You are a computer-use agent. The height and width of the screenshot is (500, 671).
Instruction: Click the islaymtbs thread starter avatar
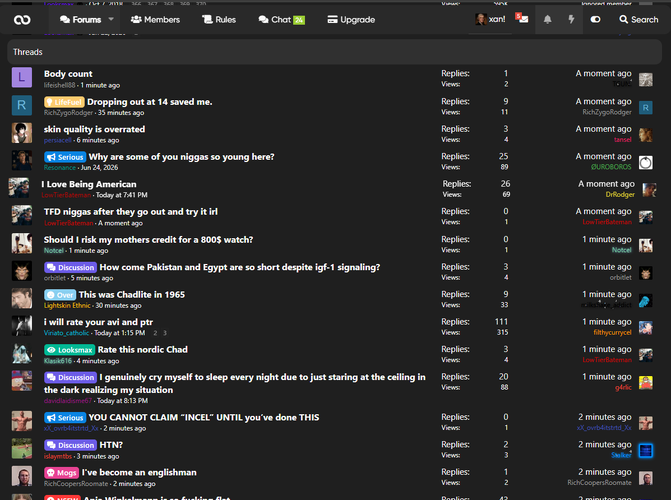[x=22, y=449]
